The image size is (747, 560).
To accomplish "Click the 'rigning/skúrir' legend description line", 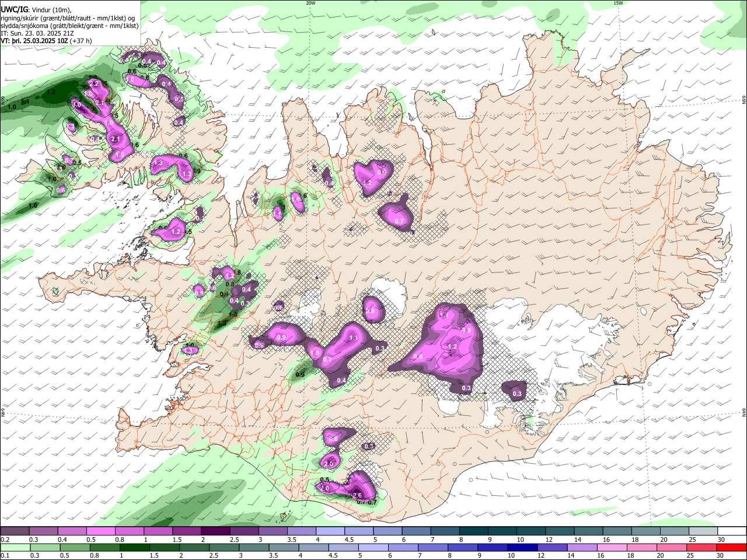I will click(x=68, y=18).
